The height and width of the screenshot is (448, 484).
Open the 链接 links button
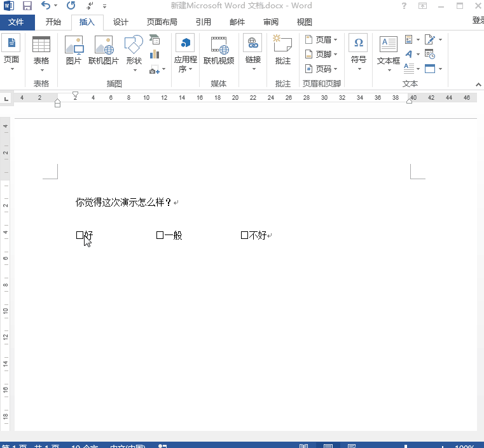point(253,52)
